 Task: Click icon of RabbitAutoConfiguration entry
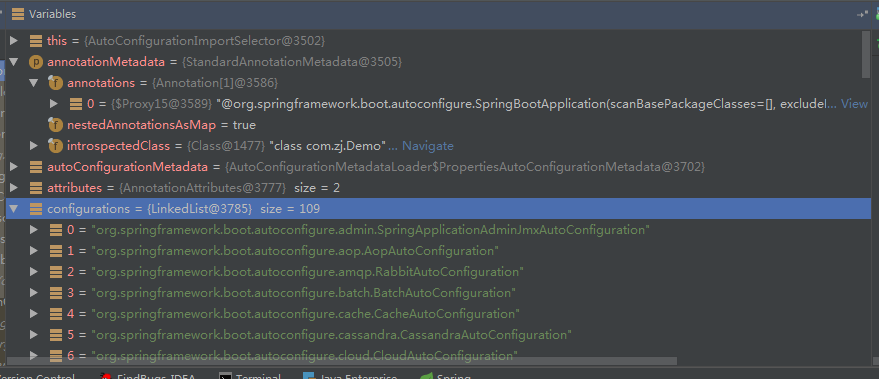pyautogui.click(x=55, y=272)
